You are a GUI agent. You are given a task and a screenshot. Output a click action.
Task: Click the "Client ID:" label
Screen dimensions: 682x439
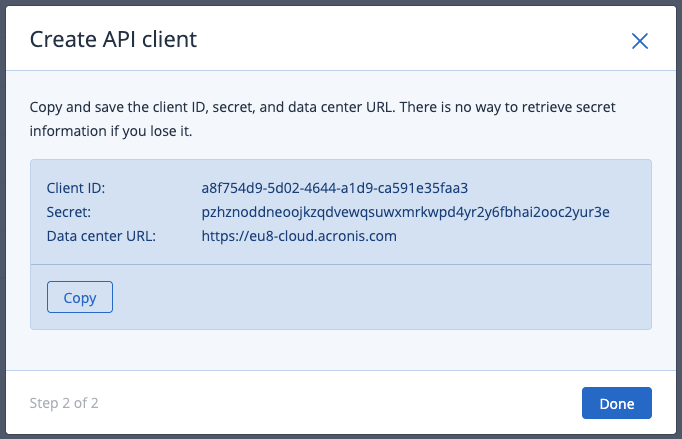(76, 188)
